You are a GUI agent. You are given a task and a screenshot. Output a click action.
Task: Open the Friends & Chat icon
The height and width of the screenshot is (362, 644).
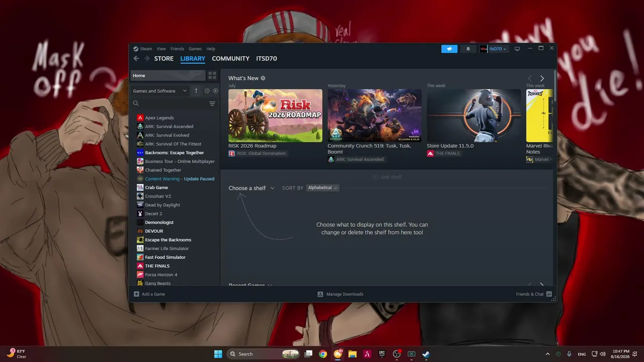[549, 294]
